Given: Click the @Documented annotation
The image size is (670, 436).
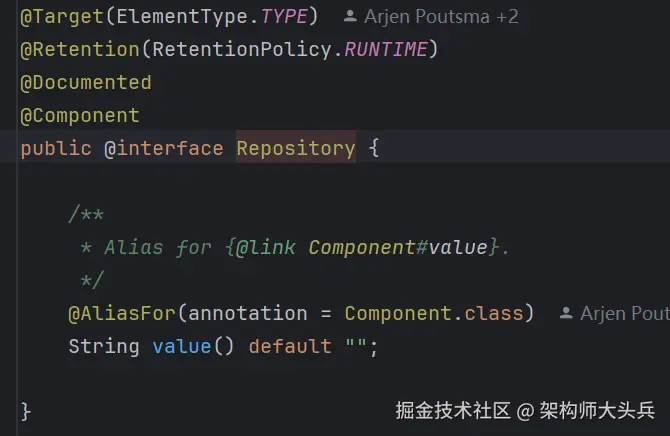Looking at the screenshot, I should [x=86, y=82].
